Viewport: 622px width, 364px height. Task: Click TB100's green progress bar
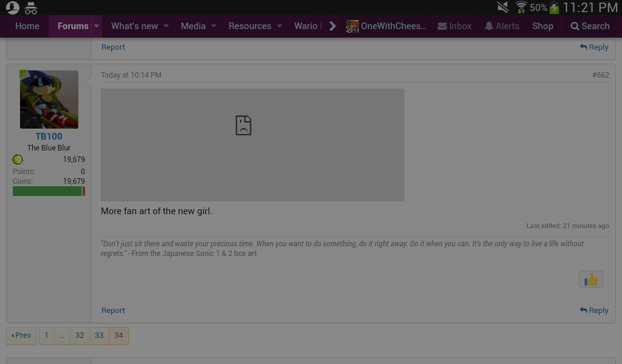coord(47,191)
